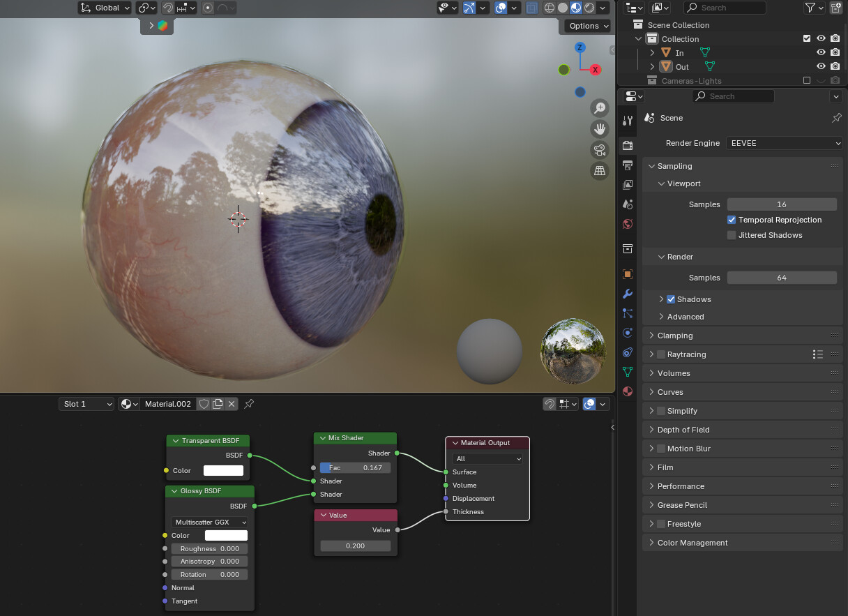Screen dimensions: 848x616
Task: Click the Transparent BSDF color swatch
Action: (223, 471)
